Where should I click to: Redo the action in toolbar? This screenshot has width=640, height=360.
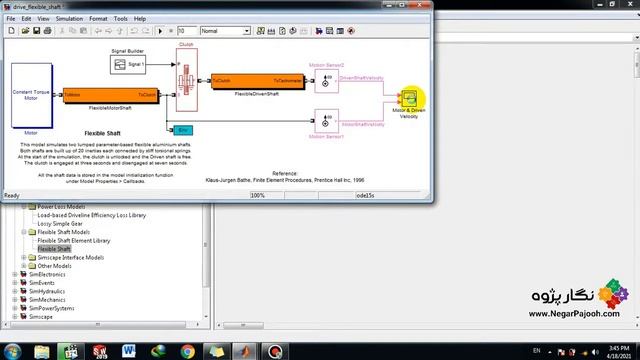(x=145, y=31)
